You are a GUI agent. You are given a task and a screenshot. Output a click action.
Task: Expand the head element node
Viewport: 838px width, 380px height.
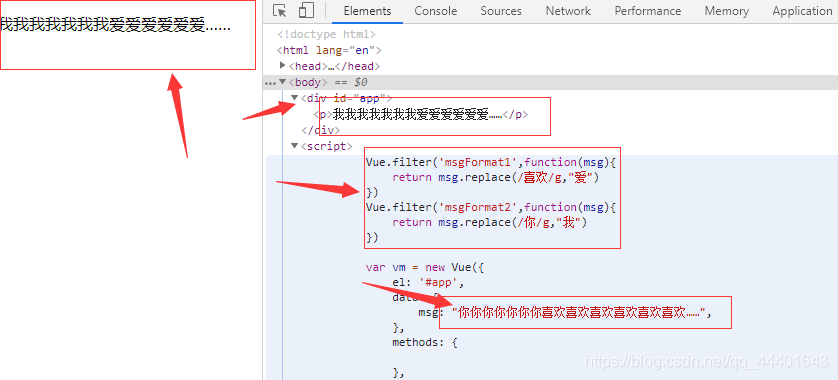point(283,66)
